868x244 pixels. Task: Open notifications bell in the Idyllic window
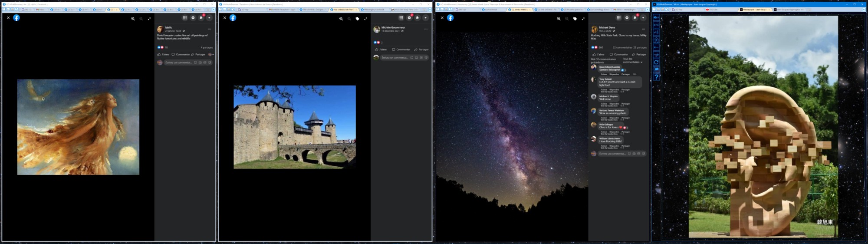pos(201,18)
